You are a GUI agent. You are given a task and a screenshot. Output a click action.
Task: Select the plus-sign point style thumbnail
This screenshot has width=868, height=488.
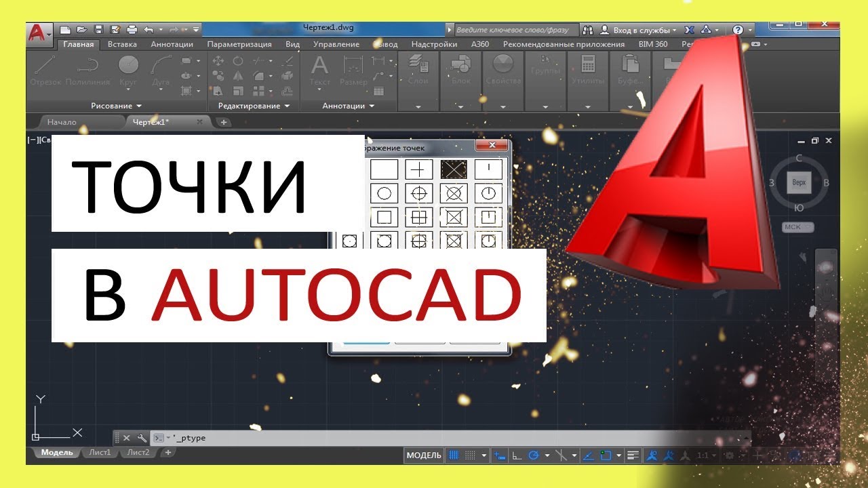pos(419,169)
